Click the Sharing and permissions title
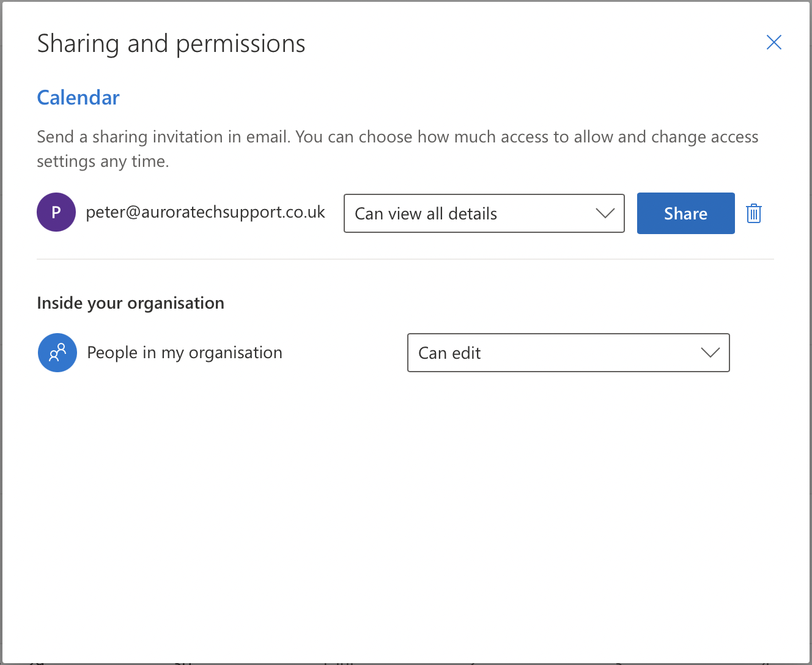The image size is (812, 665). pyautogui.click(x=171, y=44)
